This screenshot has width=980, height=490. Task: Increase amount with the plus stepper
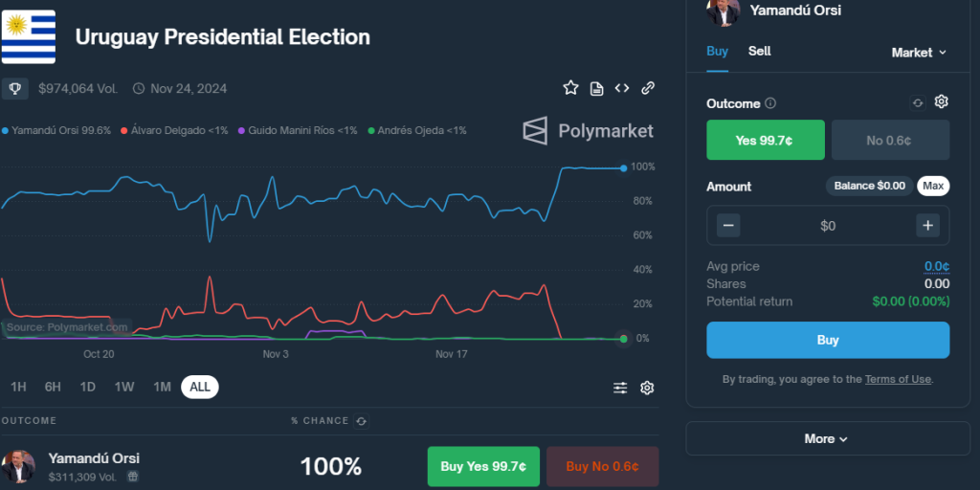pos(927,226)
